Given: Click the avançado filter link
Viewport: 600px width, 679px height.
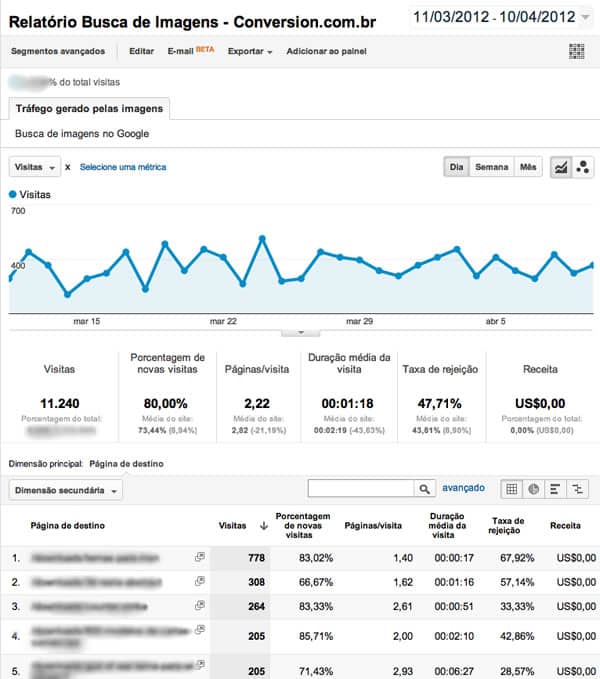Looking at the screenshot, I should (463, 488).
